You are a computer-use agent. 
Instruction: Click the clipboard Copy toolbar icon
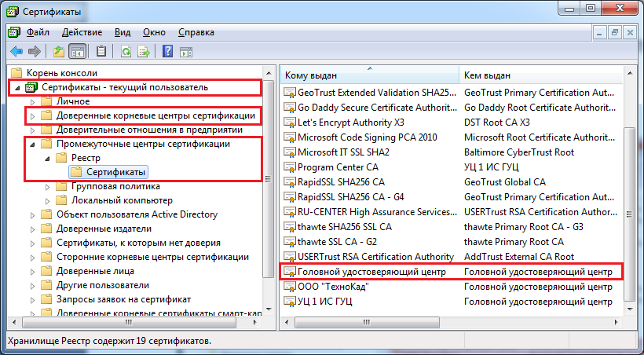pos(101,52)
